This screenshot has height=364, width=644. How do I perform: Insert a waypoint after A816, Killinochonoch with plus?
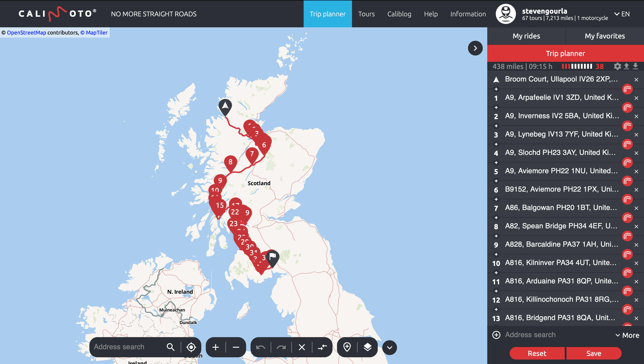(496, 310)
